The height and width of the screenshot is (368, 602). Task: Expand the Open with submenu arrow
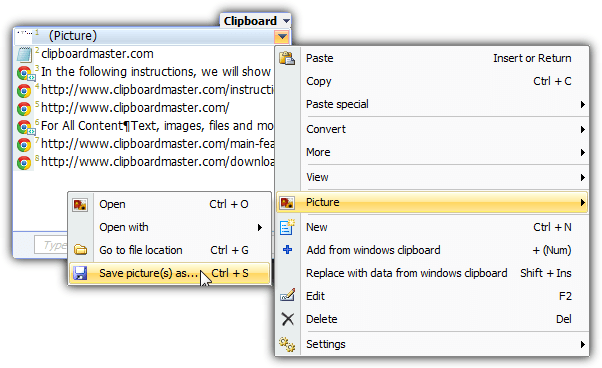[260, 228]
